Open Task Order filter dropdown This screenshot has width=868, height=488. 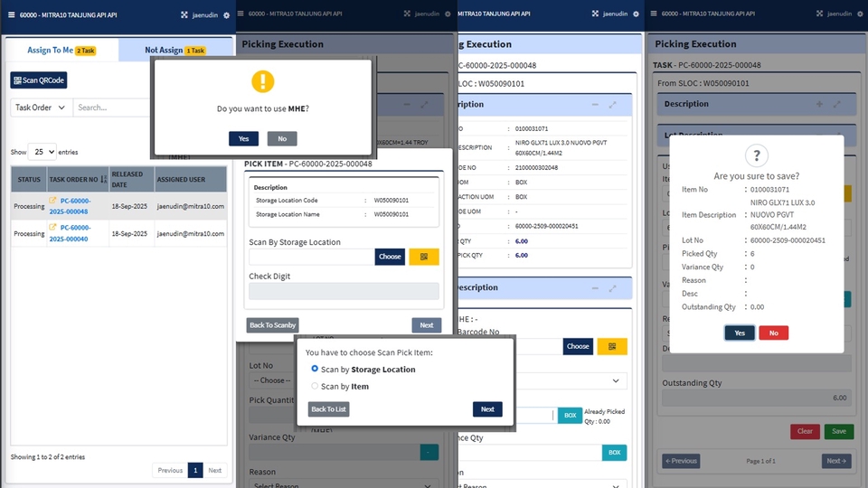40,108
